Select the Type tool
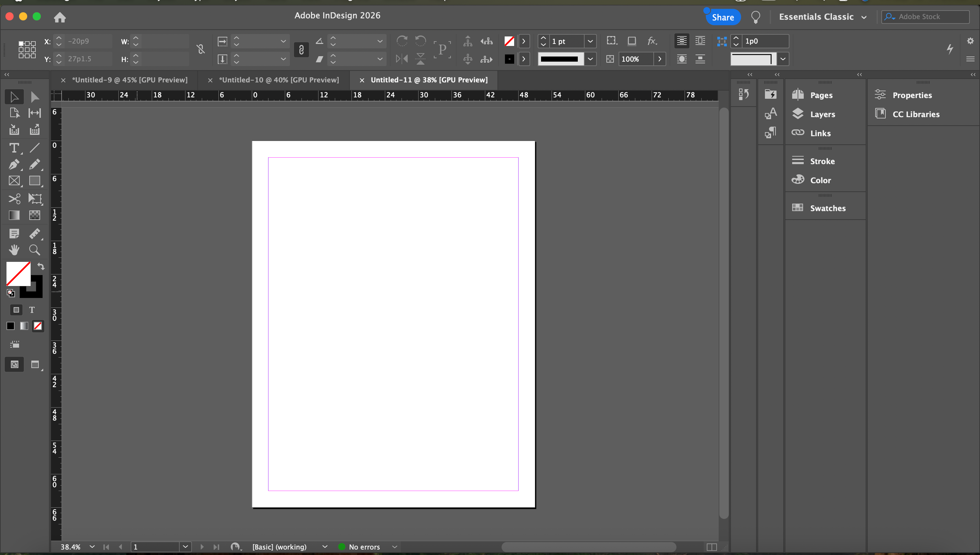The height and width of the screenshot is (555, 980). 14,148
